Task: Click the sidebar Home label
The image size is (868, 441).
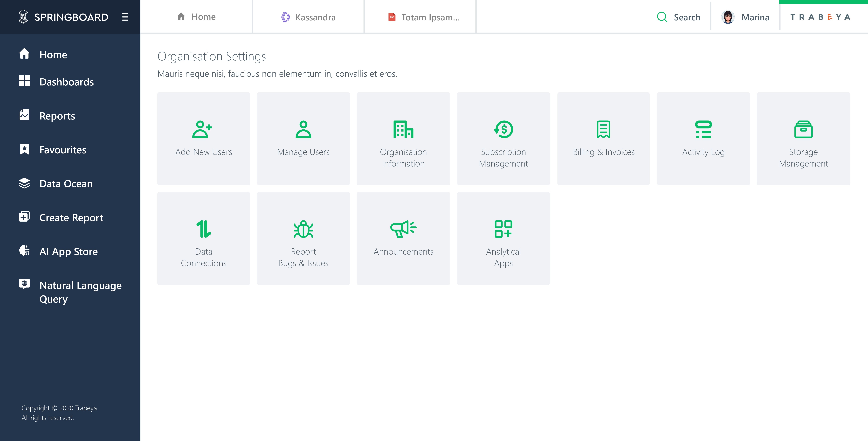Action: (x=53, y=55)
